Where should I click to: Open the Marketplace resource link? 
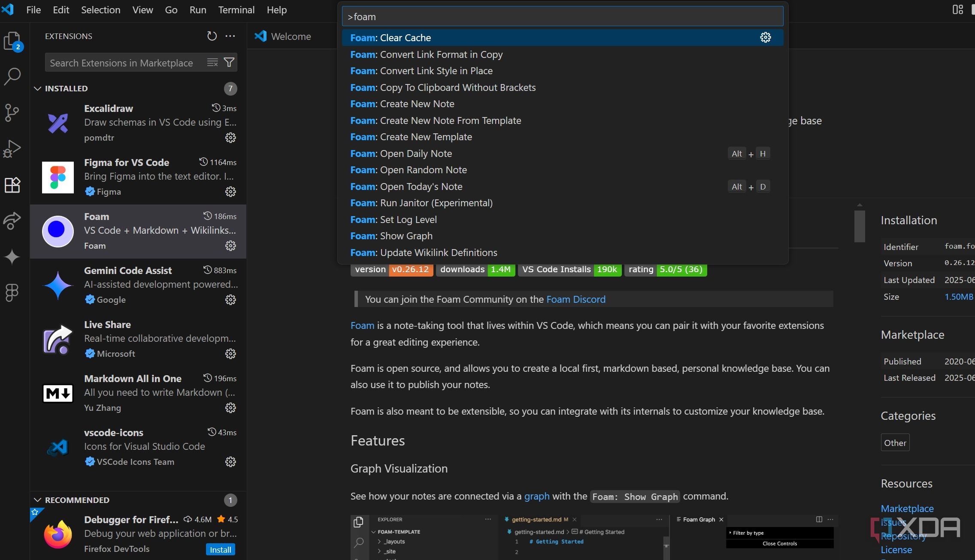click(x=907, y=509)
